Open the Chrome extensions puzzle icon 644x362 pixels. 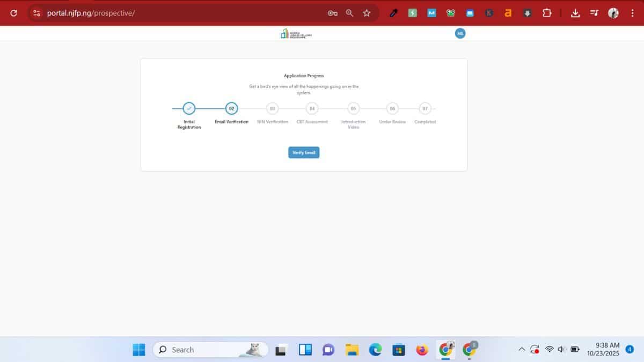547,13
